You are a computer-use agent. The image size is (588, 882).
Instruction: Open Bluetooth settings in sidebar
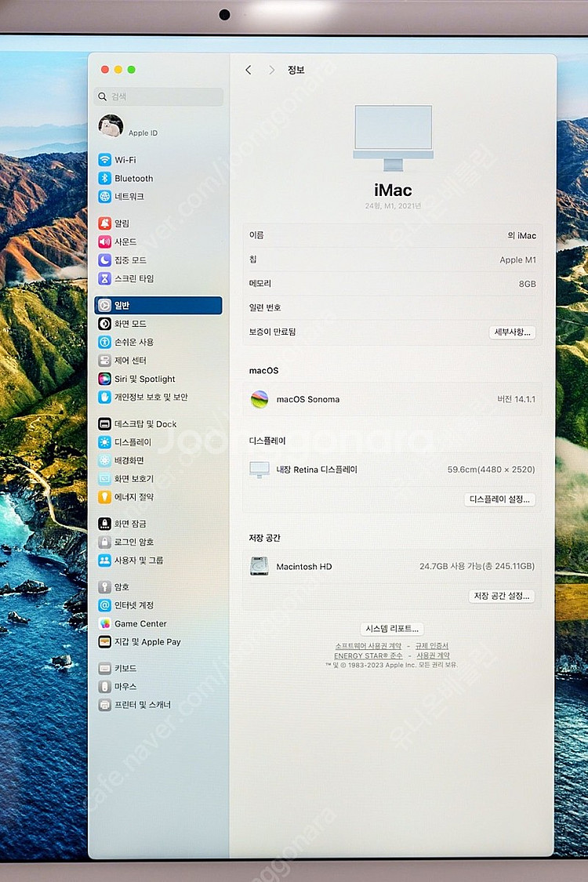pyautogui.click(x=125, y=178)
